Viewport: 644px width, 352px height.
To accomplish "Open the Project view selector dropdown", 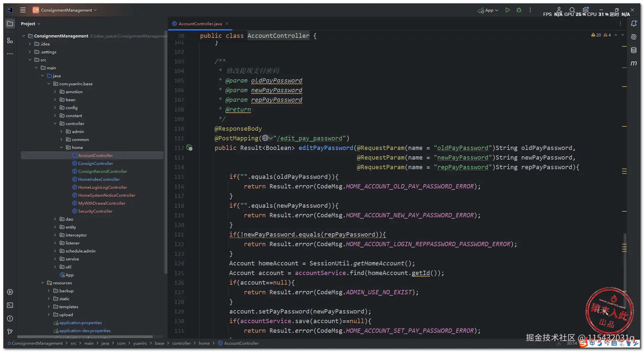I will 30,24.
